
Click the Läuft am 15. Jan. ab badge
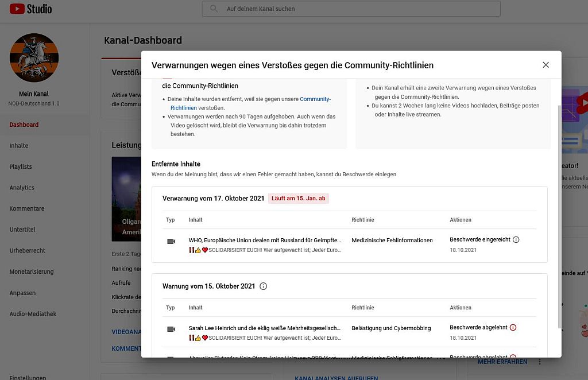pos(298,199)
